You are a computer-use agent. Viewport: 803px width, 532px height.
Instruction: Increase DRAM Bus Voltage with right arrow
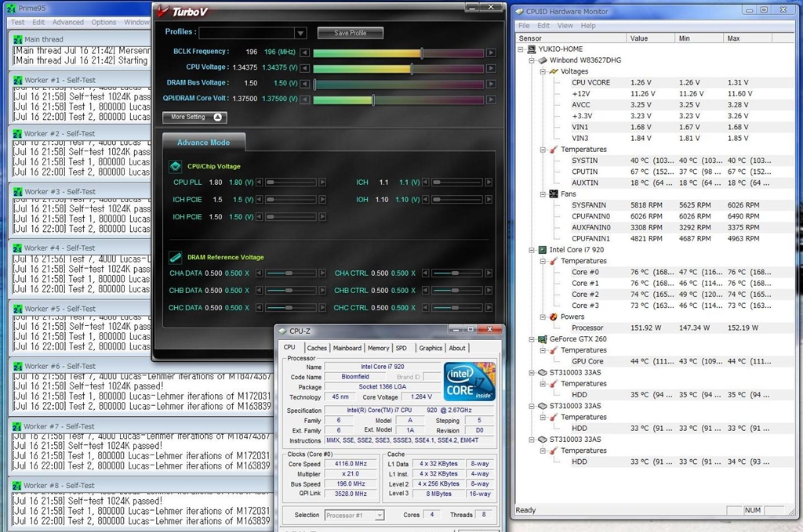point(491,84)
